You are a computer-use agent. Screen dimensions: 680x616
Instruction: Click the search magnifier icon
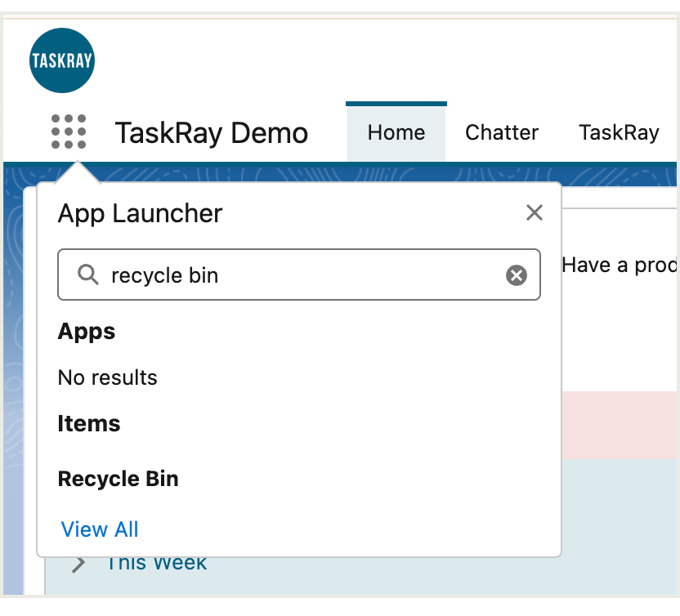click(88, 275)
